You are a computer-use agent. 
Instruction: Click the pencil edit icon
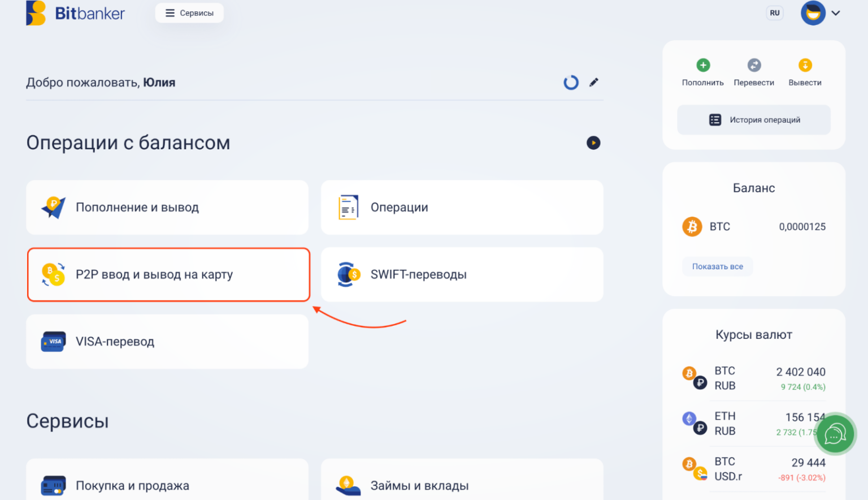[594, 83]
